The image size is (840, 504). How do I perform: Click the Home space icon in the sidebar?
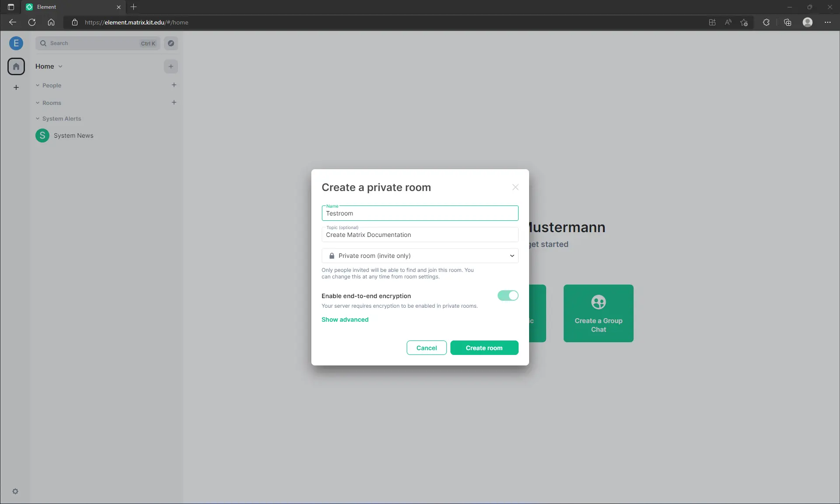pyautogui.click(x=16, y=66)
